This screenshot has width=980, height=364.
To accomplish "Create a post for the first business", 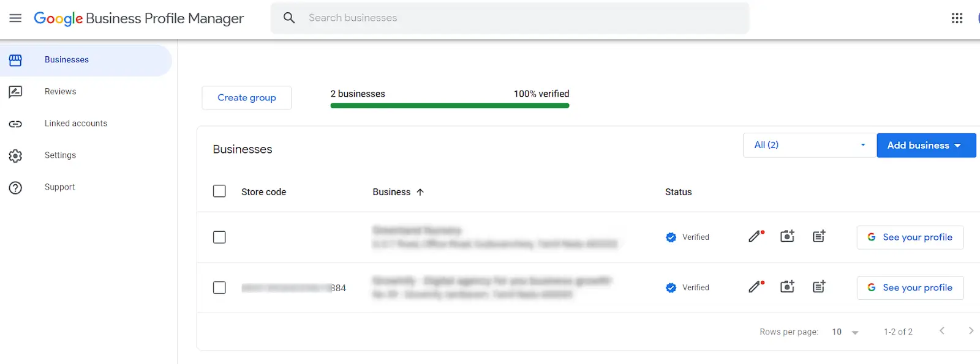I will pos(819,236).
